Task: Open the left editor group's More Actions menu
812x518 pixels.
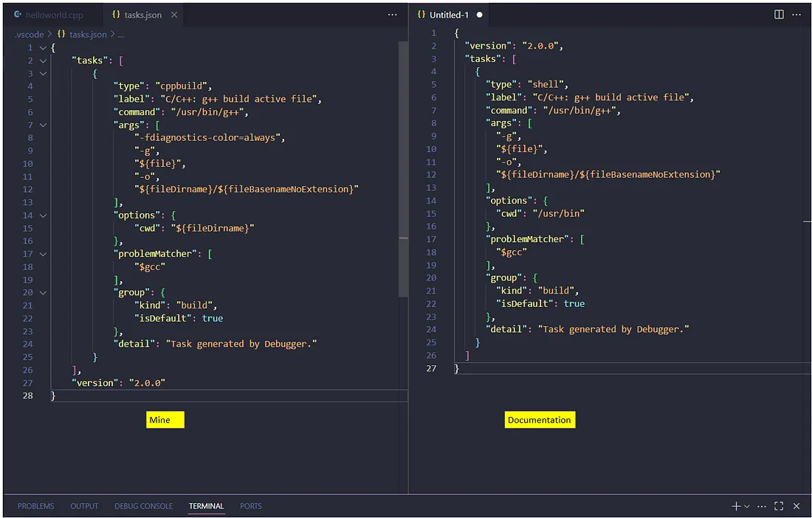Action: click(392, 15)
